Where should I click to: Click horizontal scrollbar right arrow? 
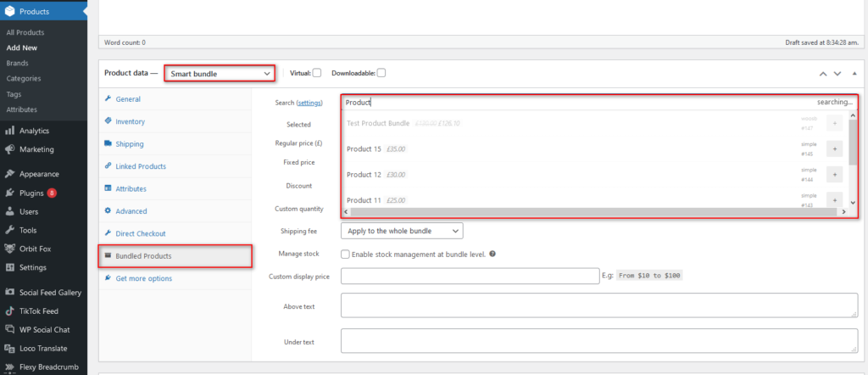coord(844,212)
